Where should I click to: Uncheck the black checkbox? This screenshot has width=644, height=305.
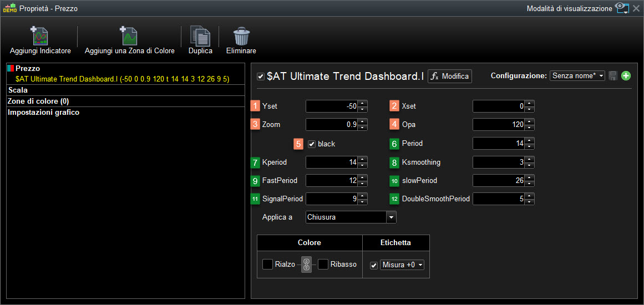tap(312, 144)
